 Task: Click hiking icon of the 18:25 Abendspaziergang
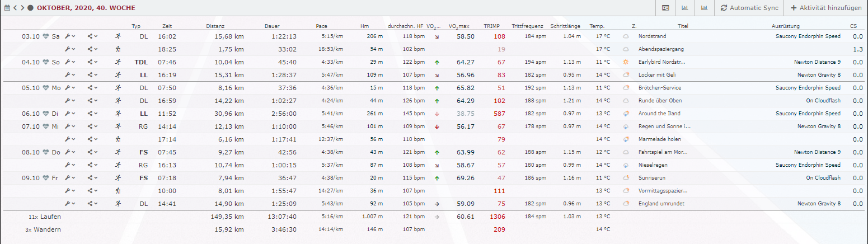point(118,49)
